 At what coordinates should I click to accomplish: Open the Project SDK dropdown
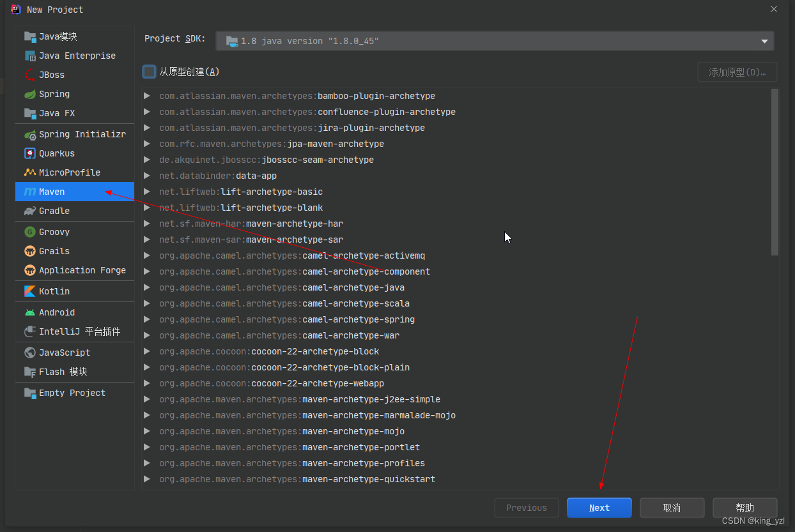[x=495, y=41]
